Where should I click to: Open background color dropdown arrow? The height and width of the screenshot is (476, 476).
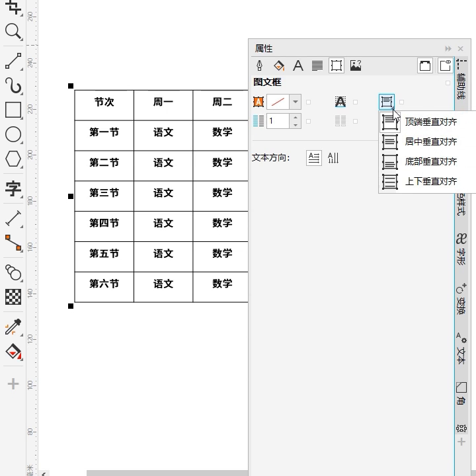coord(295,102)
